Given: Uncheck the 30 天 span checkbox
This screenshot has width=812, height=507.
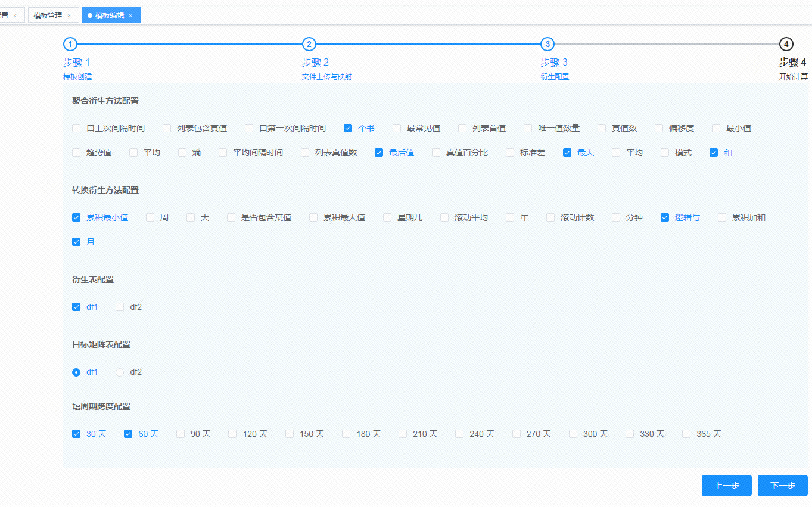Looking at the screenshot, I should (x=76, y=434).
